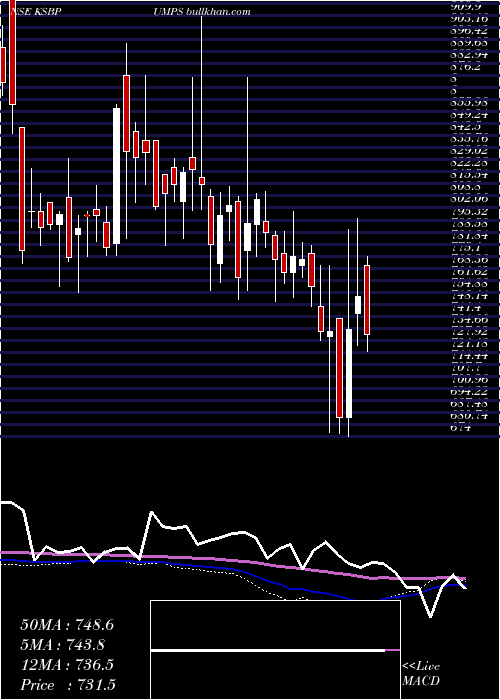Click the 903.16 price axis label
This screenshot has width=500, height=700.
pyautogui.click(x=470, y=19)
